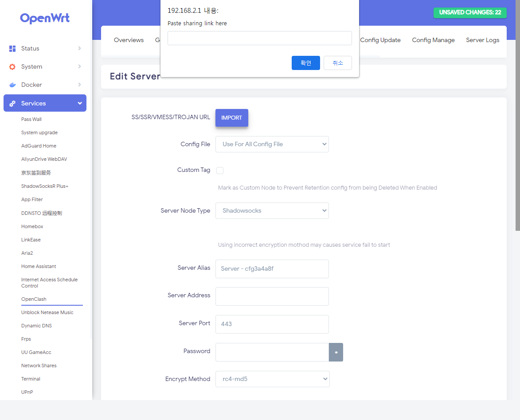Reveal password with asterisk button
Image resolution: width=520 pixels, height=420 pixels.
(336, 352)
